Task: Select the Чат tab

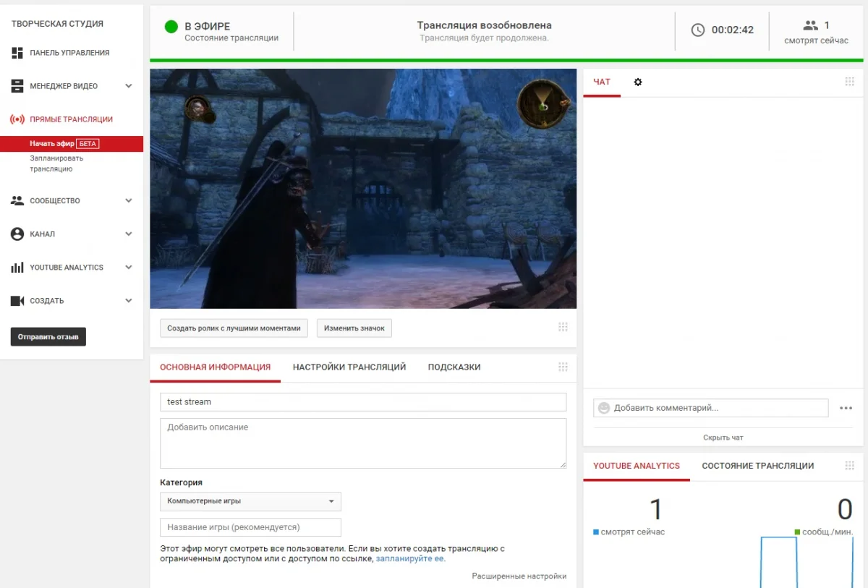Action: pos(602,82)
